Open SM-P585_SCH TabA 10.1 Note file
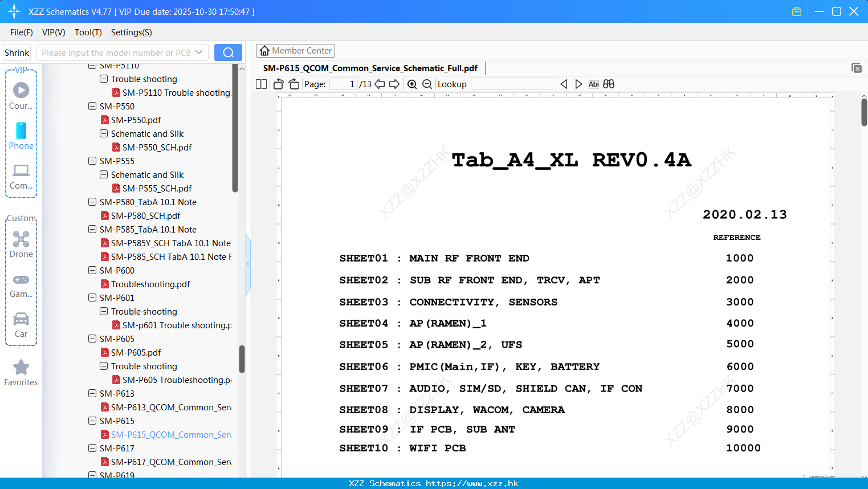The height and width of the screenshot is (489, 868). point(166,256)
